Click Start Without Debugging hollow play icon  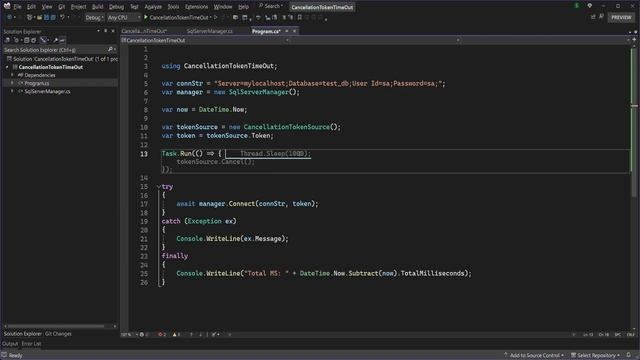pos(216,18)
